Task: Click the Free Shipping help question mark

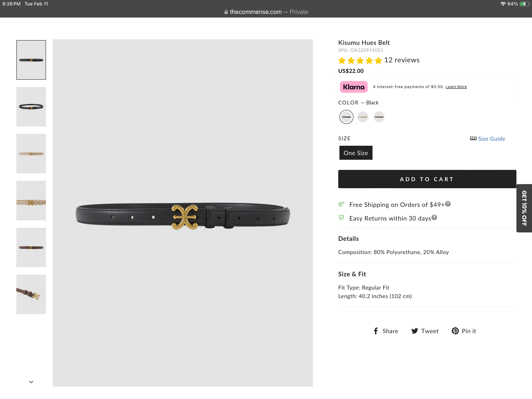Action: click(448, 204)
